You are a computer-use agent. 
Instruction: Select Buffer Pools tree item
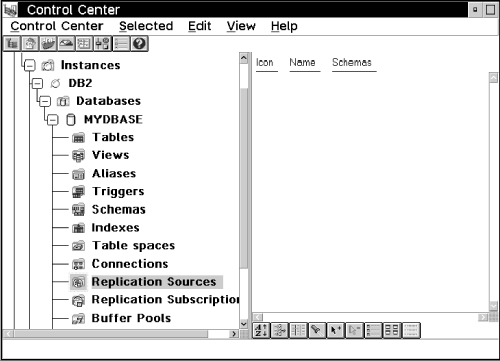click(x=131, y=318)
